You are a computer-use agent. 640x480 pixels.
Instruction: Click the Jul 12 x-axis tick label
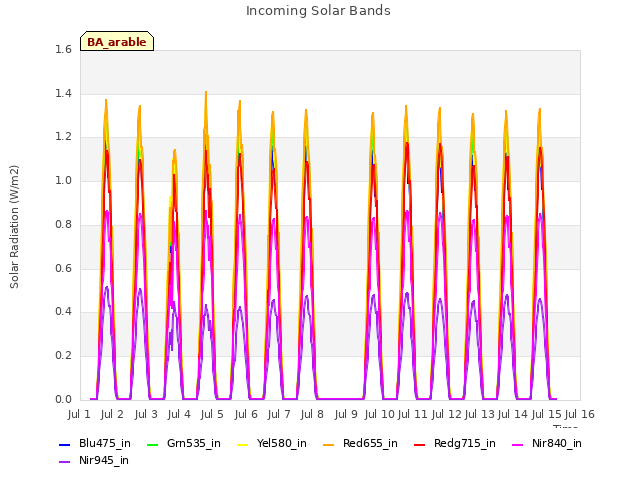point(447,414)
